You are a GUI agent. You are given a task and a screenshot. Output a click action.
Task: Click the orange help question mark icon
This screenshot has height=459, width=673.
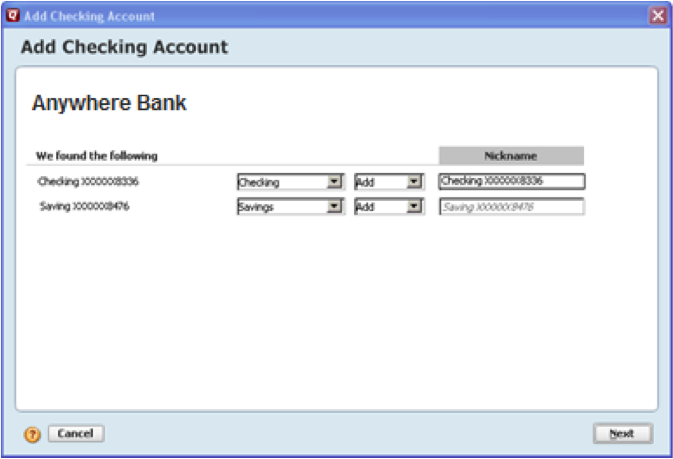point(32,435)
